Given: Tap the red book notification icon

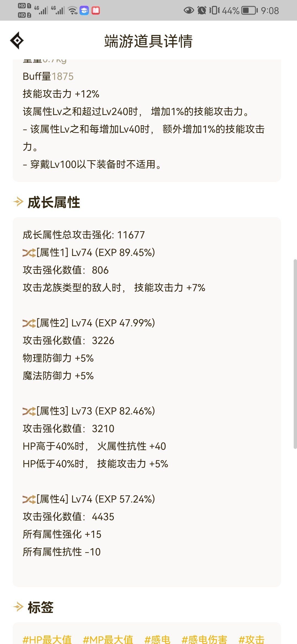Looking at the screenshot, I should click(96, 10).
